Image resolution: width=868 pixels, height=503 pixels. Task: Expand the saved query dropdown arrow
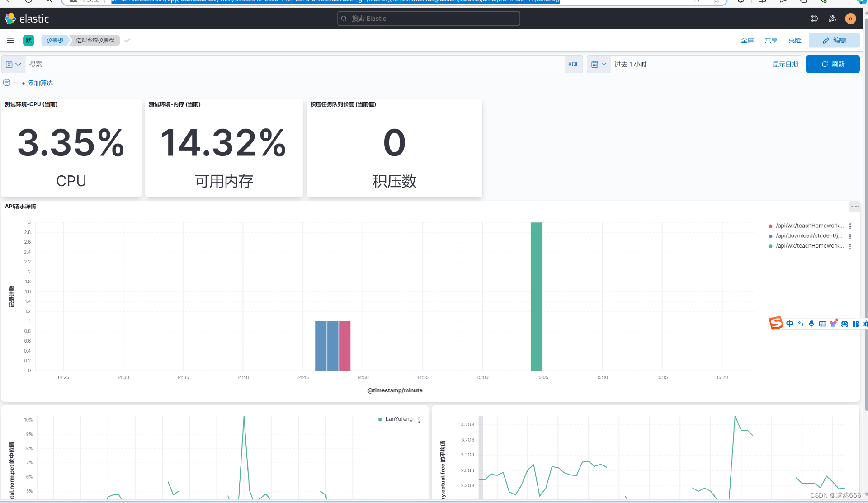19,64
